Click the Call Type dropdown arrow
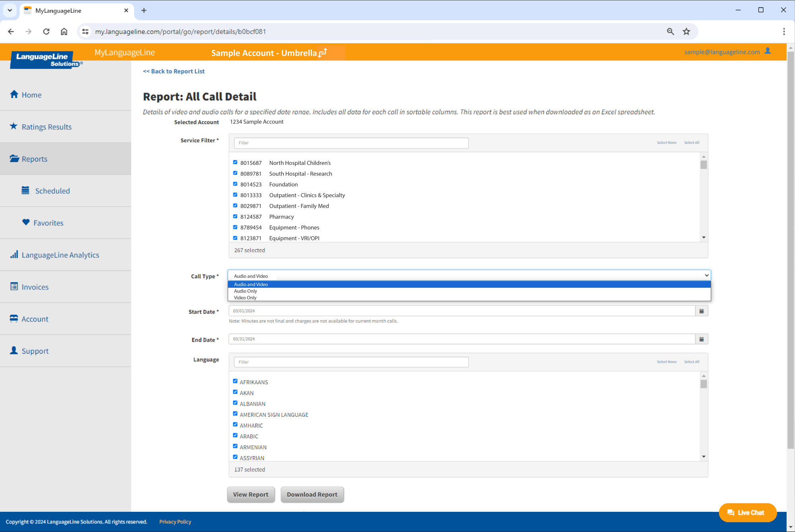Viewport: 795px width, 532px height. click(706, 275)
